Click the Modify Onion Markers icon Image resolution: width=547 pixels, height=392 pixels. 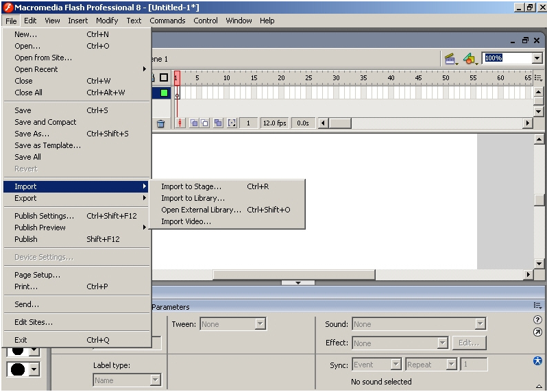[232, 123]
